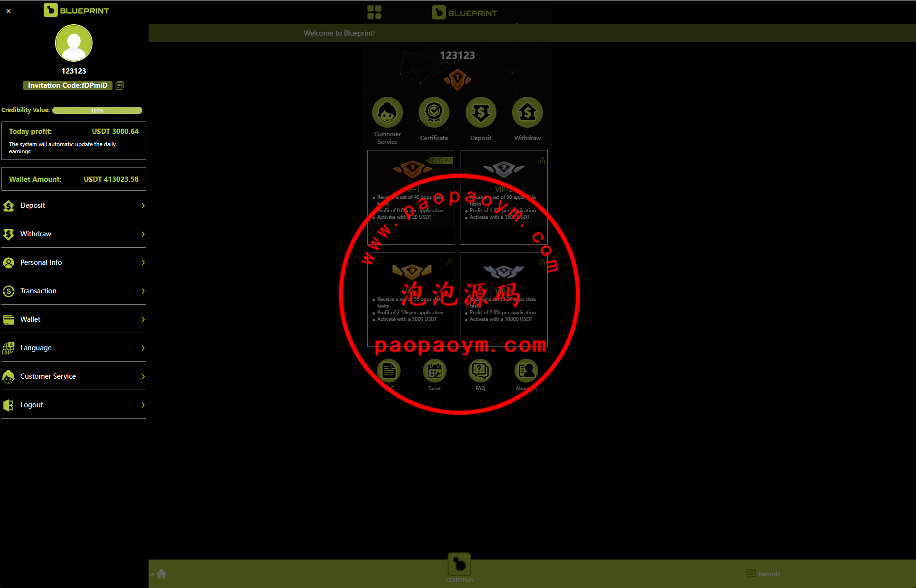This screenshot has width=916, height=588.
Task: Expand the Language row chevron
Action: (143, 348)
